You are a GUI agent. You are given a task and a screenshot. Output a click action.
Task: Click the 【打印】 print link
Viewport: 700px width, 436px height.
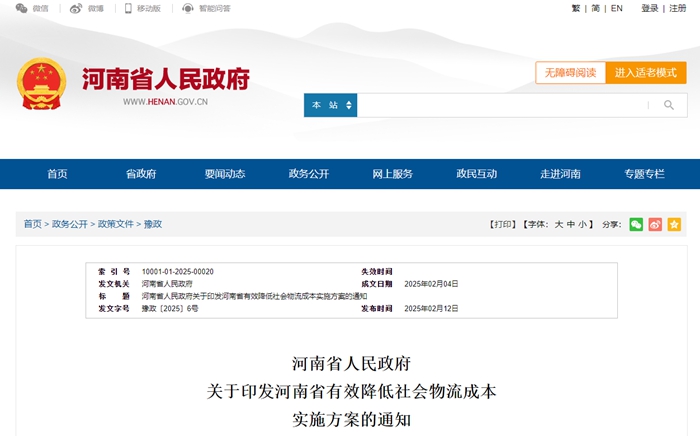(503, 224)
